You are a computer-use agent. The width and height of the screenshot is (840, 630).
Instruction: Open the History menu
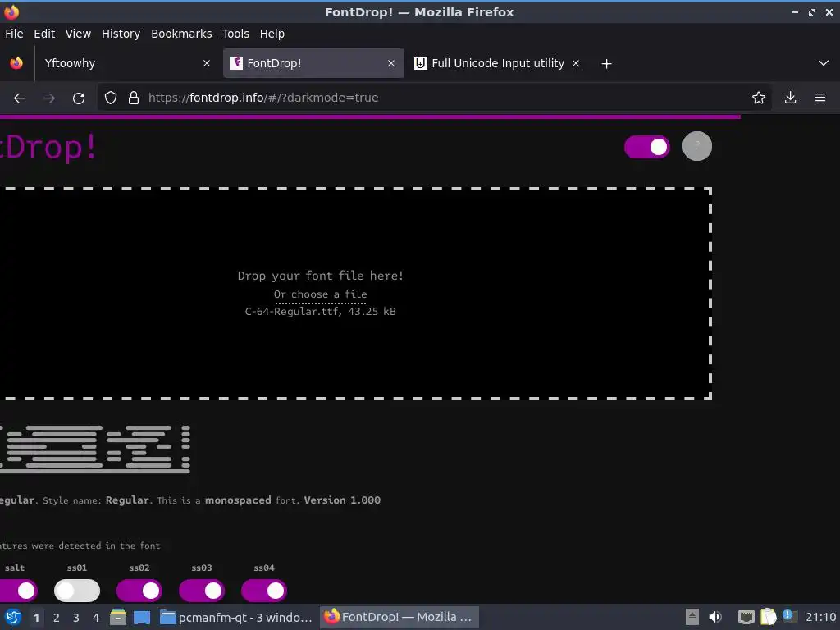tap(121, 34)
